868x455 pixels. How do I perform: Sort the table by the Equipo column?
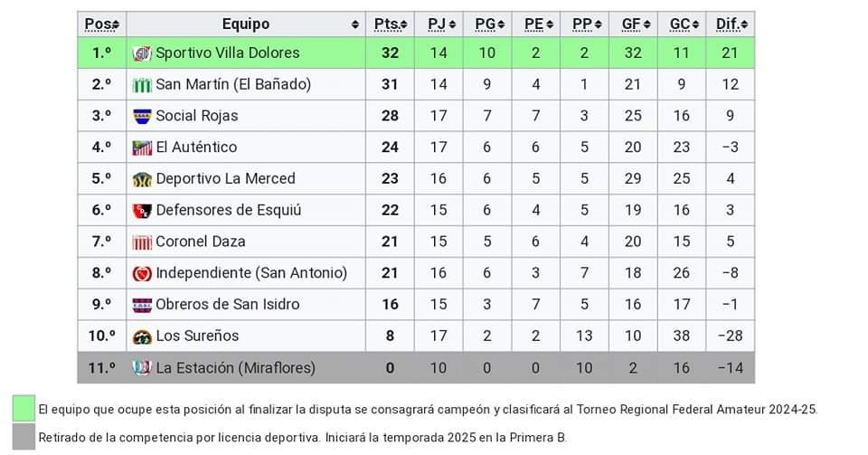click(354, 24)
